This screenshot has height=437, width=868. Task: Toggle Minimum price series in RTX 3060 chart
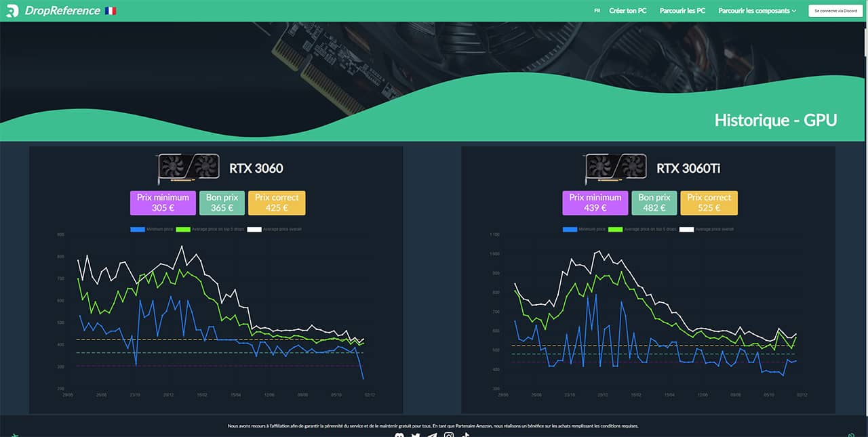(151, 229)
